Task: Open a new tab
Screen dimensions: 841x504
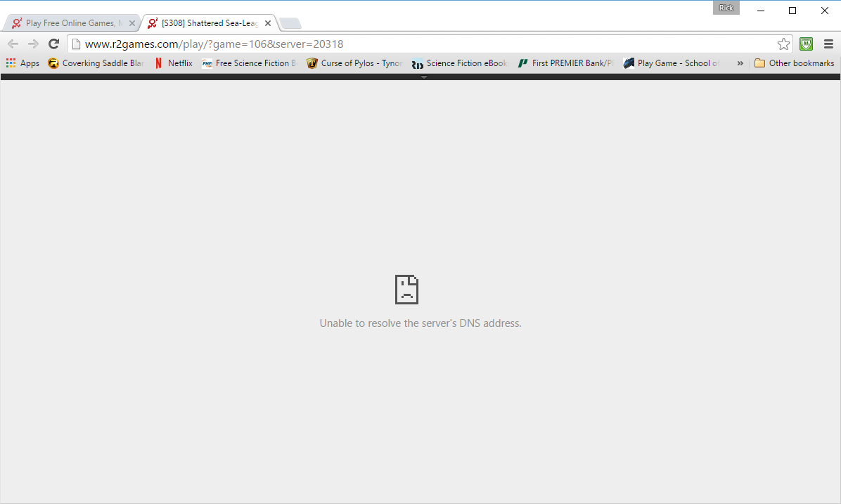Action: [290, 24]
